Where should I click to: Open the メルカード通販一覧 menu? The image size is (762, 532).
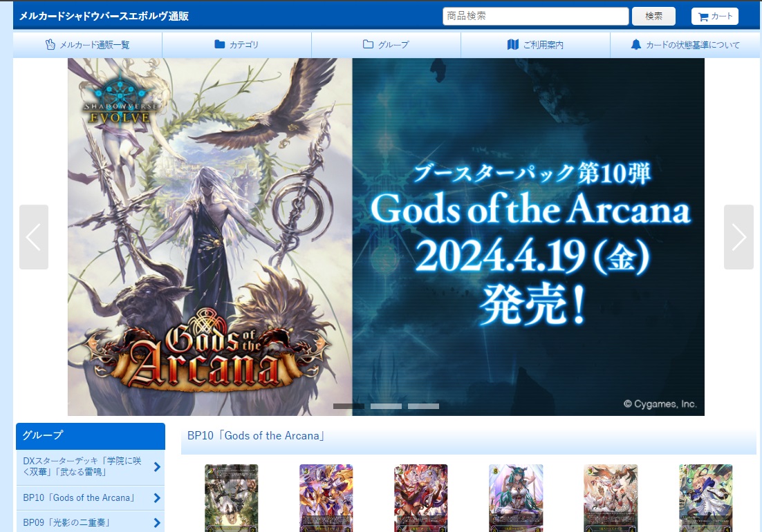88,45
